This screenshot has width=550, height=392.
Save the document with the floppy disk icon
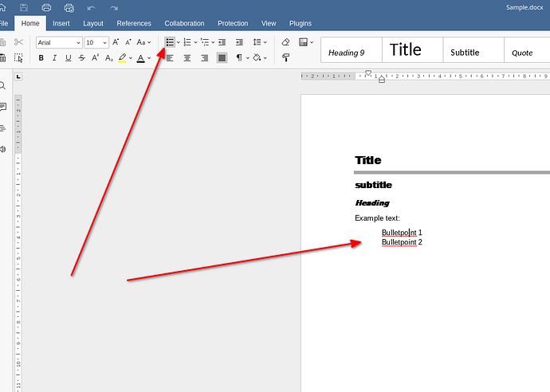pos(24,7)
